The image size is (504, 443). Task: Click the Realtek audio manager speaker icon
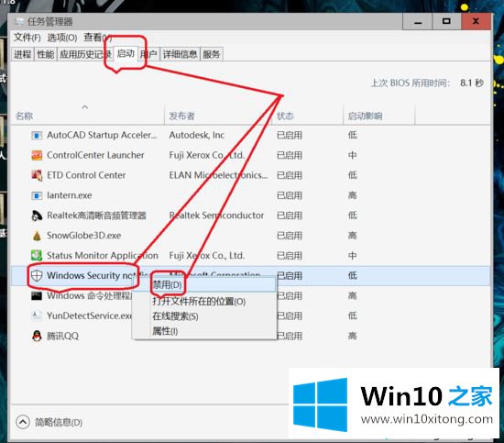(37, 216)
